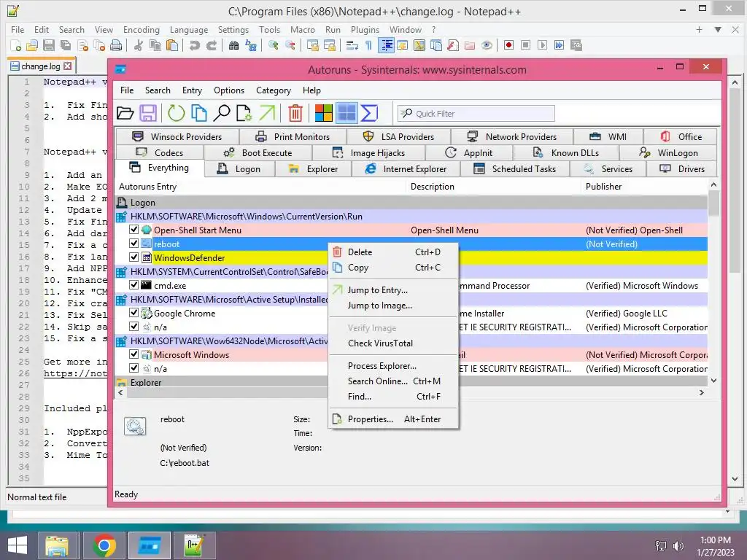This screenshot has width=747, height=560.
Task: Select Delete from the context menu
Action: 393,252
